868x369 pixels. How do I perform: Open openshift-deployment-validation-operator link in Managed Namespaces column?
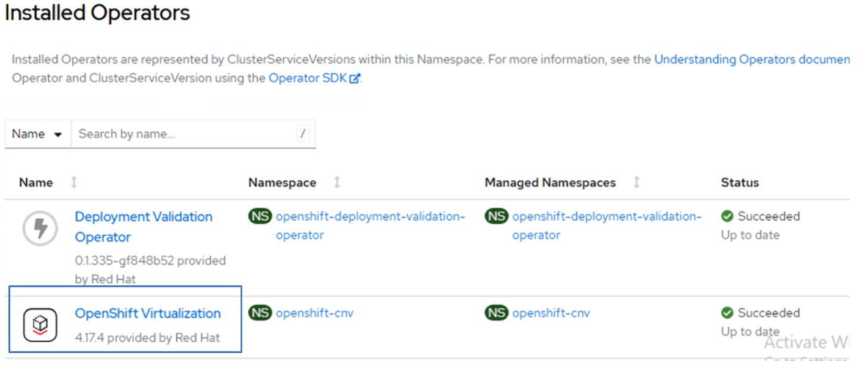pyautogui.click(x=607, y=226)
